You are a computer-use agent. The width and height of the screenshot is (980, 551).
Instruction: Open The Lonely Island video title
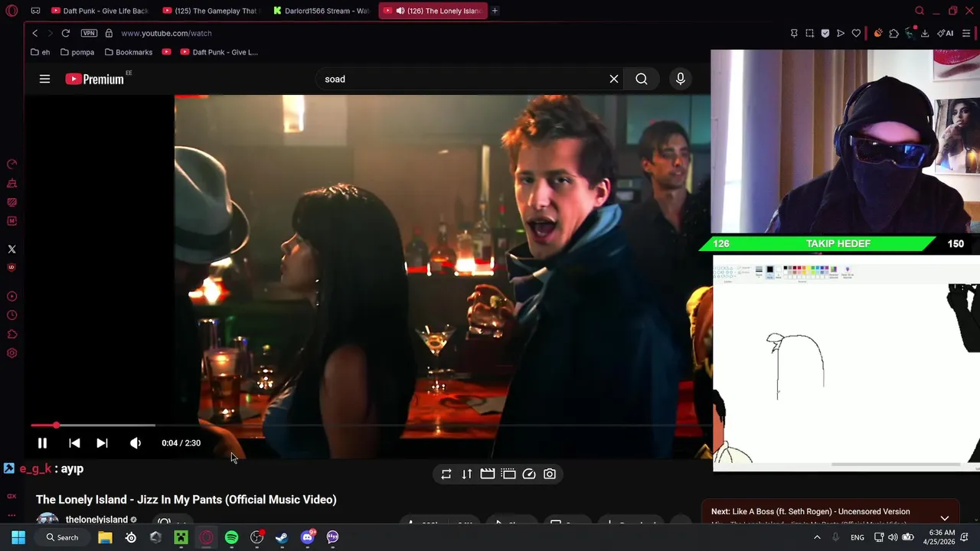click(186, 500)
